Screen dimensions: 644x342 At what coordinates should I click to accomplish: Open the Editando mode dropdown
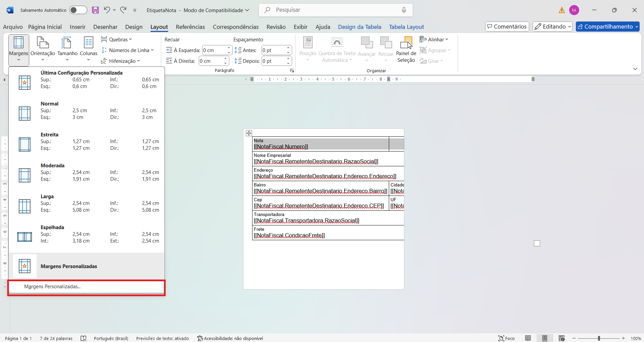point(552,27)
